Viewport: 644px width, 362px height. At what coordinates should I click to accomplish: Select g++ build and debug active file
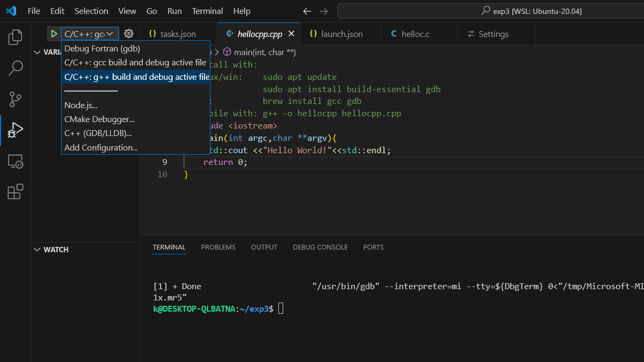(x=137, y=77)
